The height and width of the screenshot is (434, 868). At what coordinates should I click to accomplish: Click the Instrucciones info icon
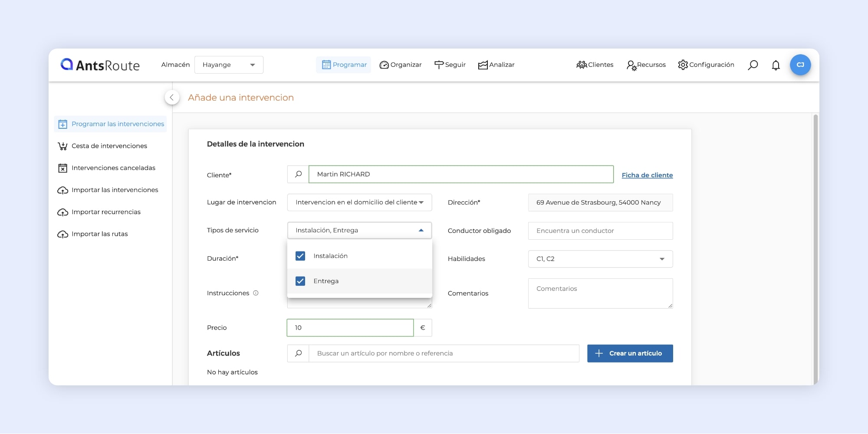[x=256, y=293]
